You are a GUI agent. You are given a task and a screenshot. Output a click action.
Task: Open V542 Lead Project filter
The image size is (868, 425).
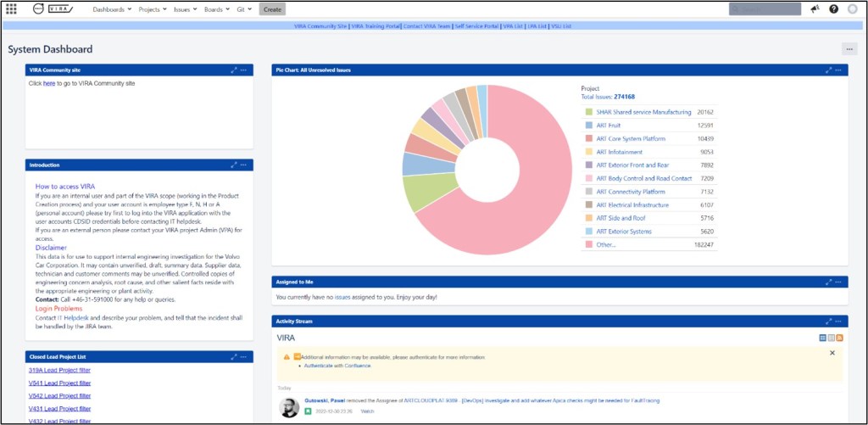coord(59,395)
